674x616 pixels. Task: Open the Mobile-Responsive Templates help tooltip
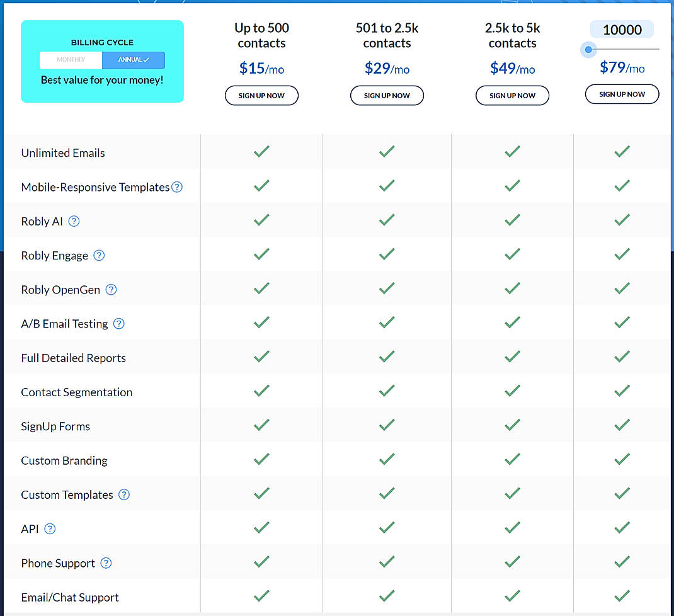tap(176, 186)
